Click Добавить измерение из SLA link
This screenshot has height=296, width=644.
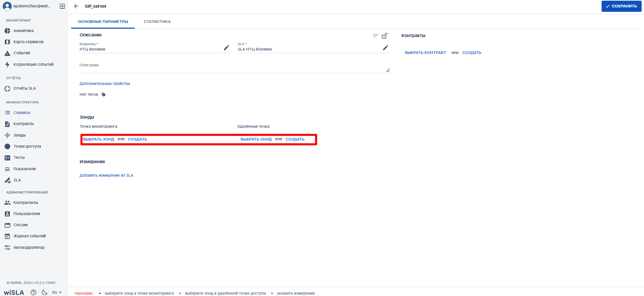[x=106, y=175]
